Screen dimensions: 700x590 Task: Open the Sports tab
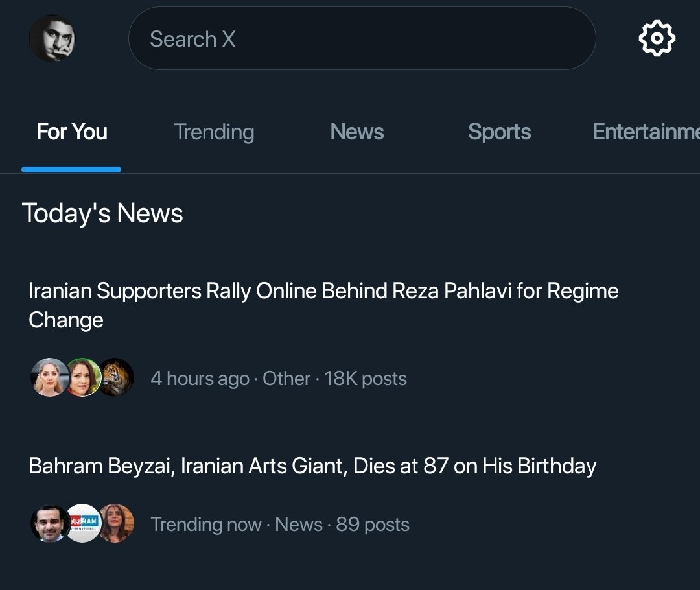[500, 132]
